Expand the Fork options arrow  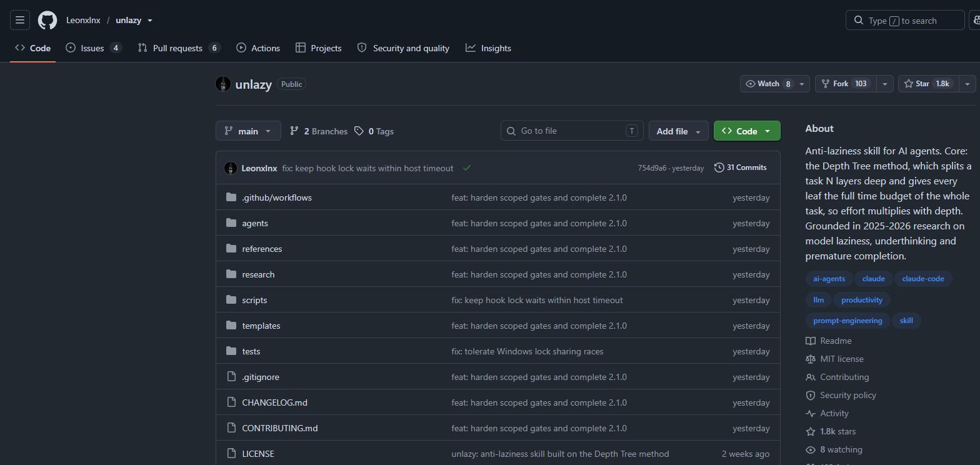(x=884, y=84)
